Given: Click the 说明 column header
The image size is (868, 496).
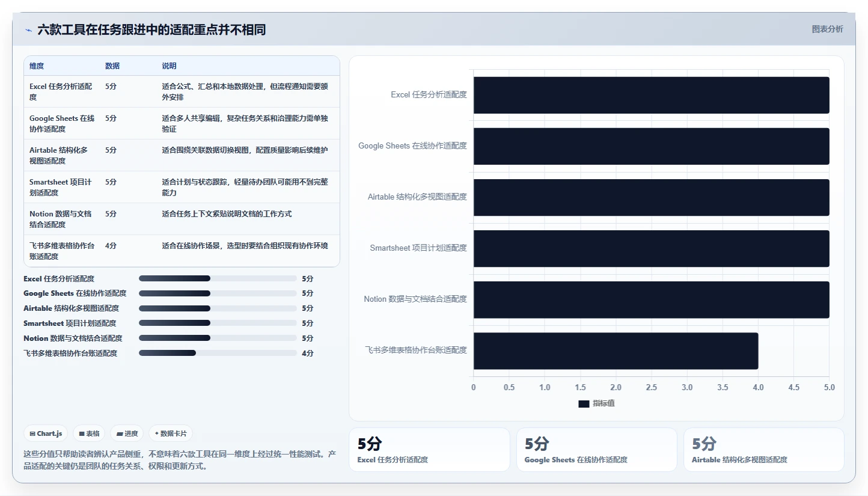Looking at the screenshot, I should pyautogui.click(x=169, y=66).
